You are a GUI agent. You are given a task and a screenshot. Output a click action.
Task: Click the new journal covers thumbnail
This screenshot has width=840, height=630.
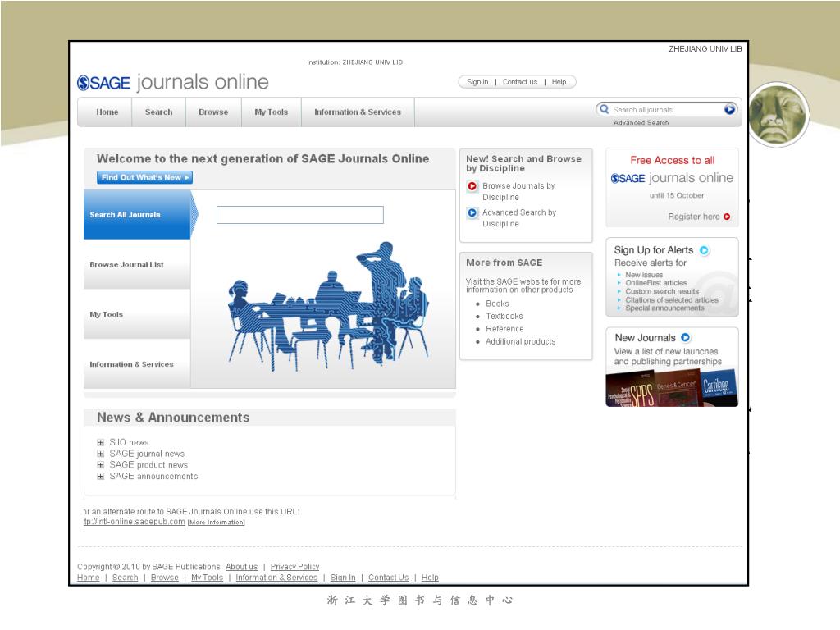coord(672,388)
